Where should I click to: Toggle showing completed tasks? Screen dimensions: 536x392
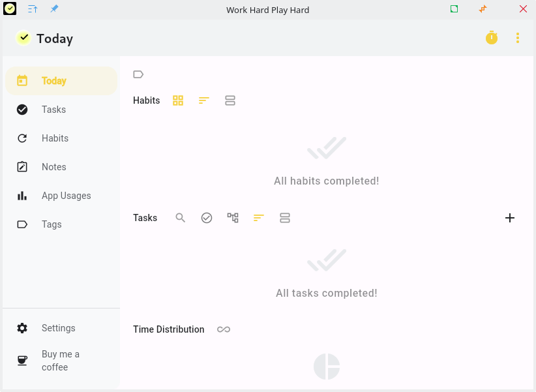(x=207, y=218)
